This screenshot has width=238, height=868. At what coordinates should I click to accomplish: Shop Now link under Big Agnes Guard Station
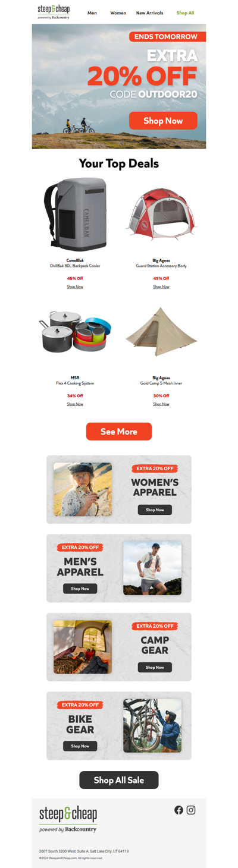point(161,287)
